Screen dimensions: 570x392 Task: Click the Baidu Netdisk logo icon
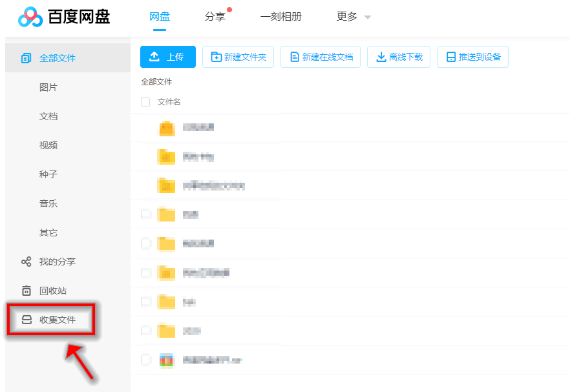tap(30, 17)
